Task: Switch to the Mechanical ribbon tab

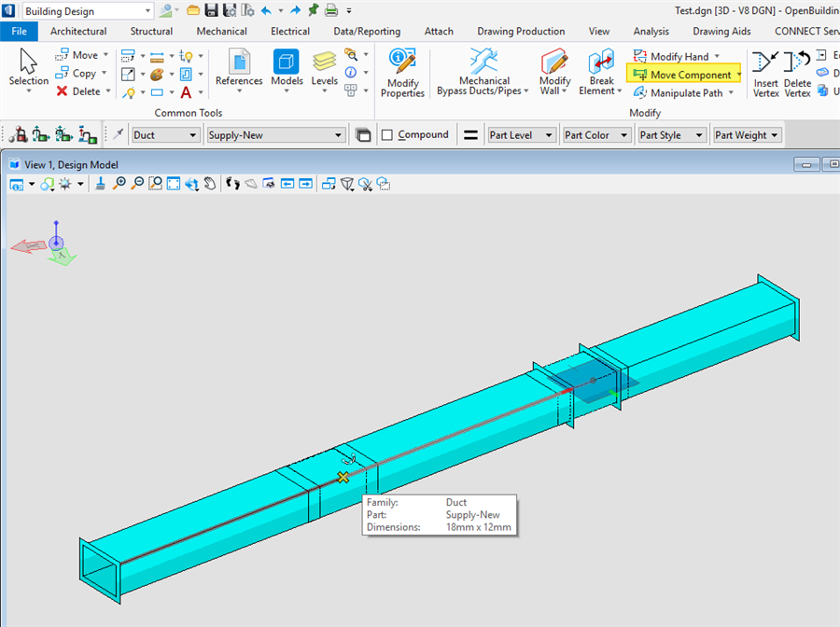Action: point(221,31)
